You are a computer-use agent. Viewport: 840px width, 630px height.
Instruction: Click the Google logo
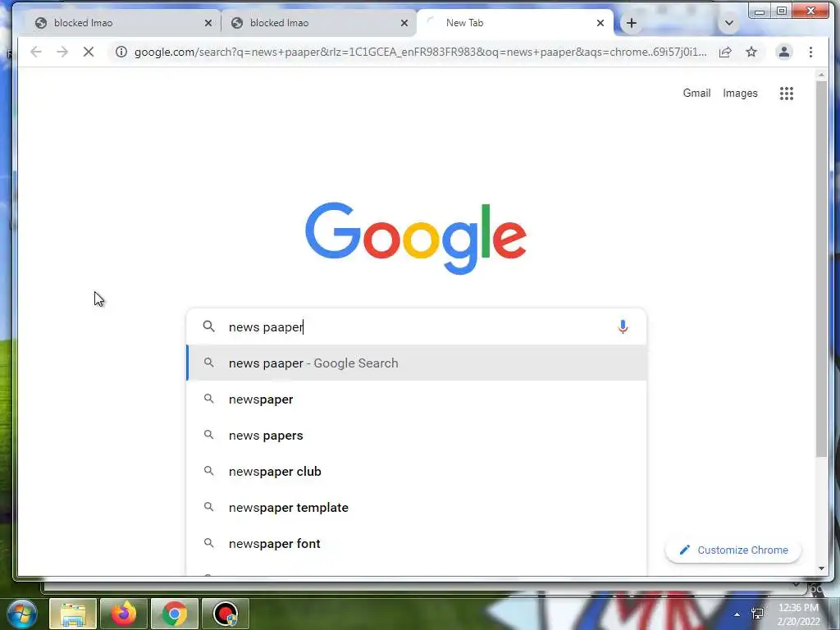click(416, 238)
